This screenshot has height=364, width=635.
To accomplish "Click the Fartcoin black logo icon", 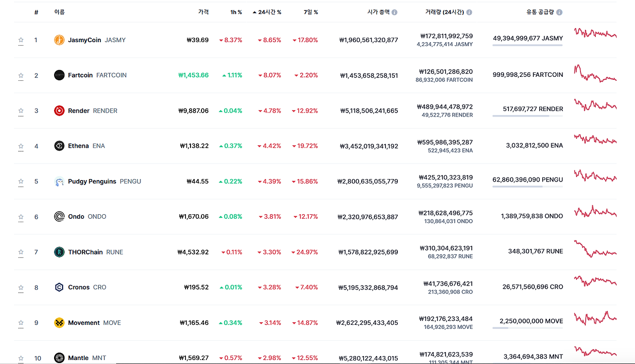I will tap(59, 75).
